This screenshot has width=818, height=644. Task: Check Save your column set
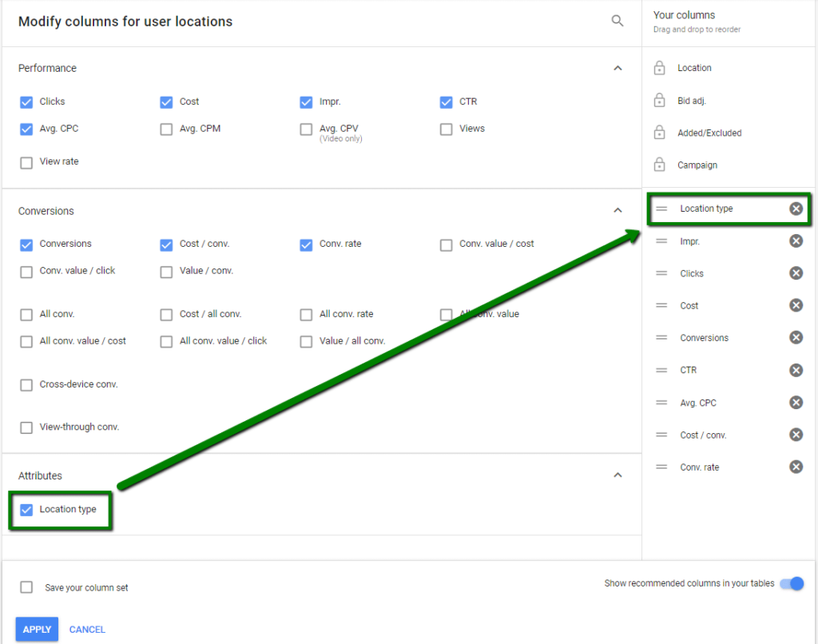(x=26, y=586)
